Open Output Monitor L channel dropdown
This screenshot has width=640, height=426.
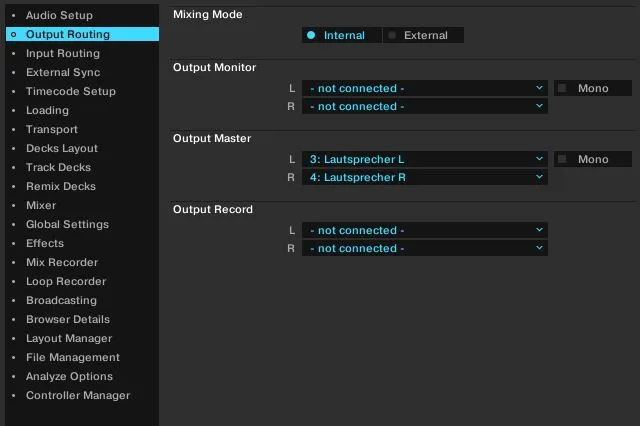pyautogui.click(x=424, y=88)
